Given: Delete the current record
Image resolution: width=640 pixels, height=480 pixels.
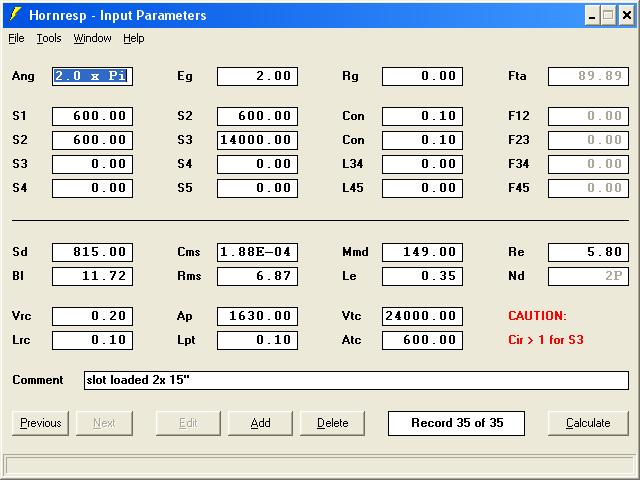Looking at the screenshot, I should [x=332, y=423].
